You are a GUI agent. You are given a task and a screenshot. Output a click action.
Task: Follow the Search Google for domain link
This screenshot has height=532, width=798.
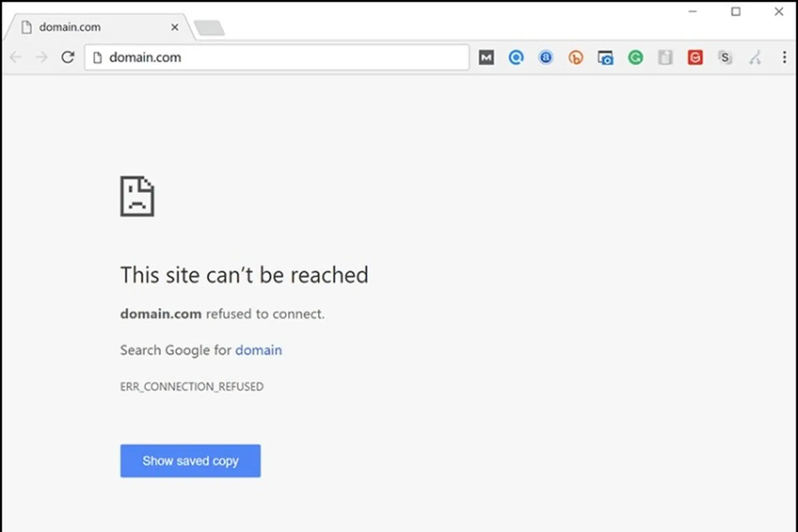click(258, 350)
